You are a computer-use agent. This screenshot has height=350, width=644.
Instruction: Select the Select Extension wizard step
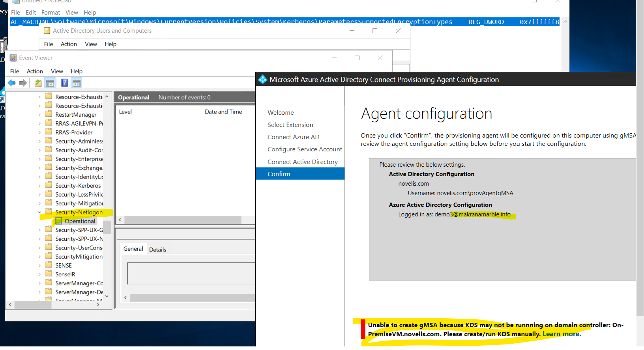pos(290,125)
